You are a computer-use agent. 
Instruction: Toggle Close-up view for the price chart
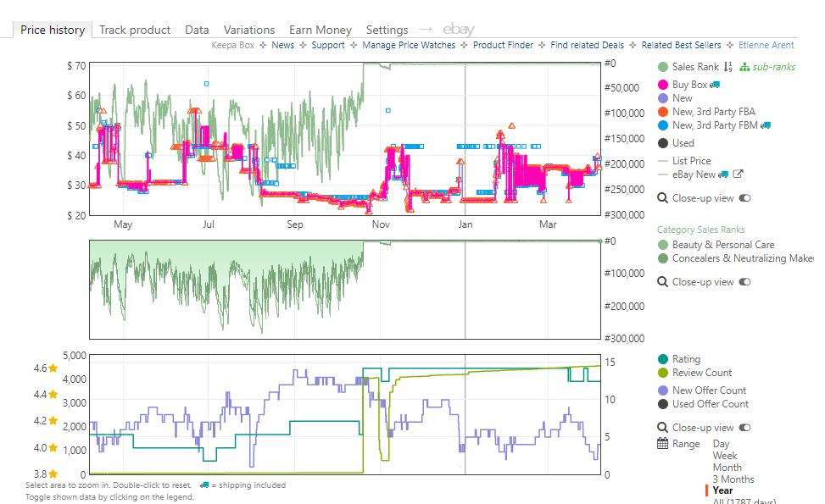coord(744,198)
